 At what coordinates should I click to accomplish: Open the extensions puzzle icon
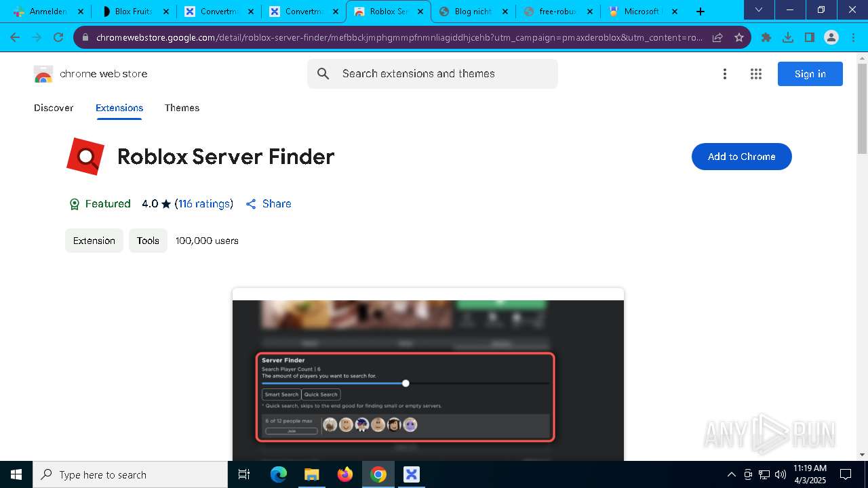tap(766, 37)
